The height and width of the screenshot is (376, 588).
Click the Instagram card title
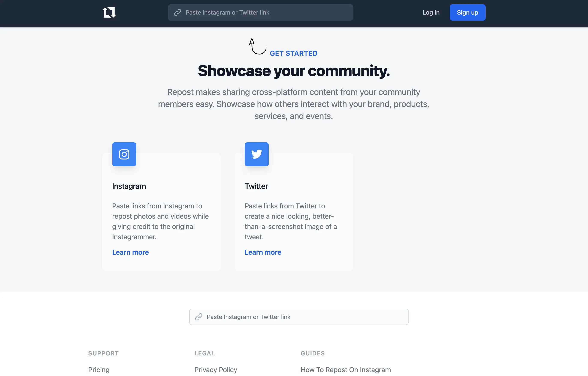coord(129,186)
